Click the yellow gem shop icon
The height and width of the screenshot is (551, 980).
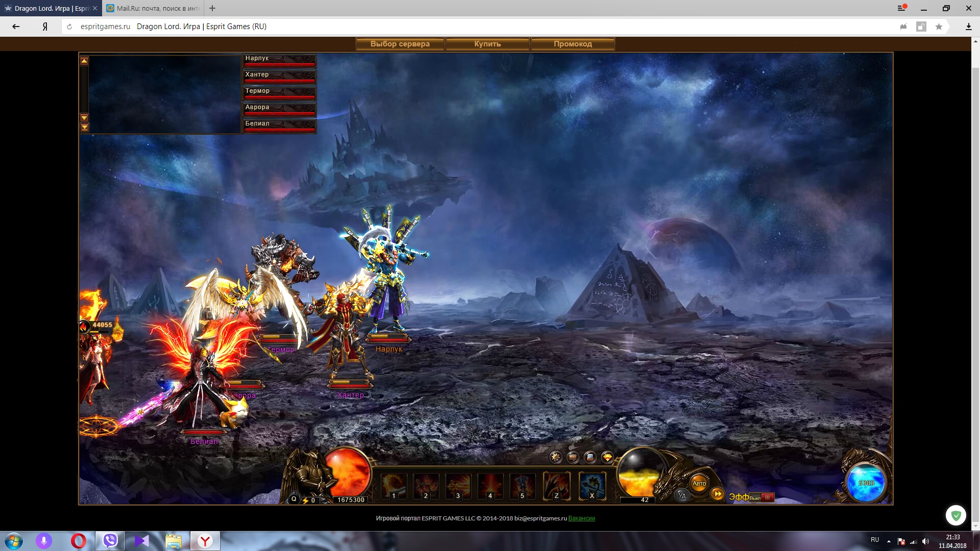point(607,457)
